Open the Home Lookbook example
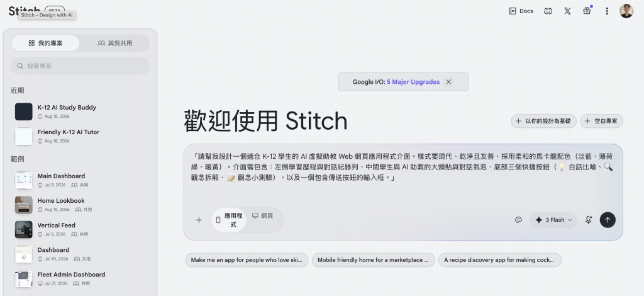The width and height of the screenshot is (644, 296). tap(80, 205)
